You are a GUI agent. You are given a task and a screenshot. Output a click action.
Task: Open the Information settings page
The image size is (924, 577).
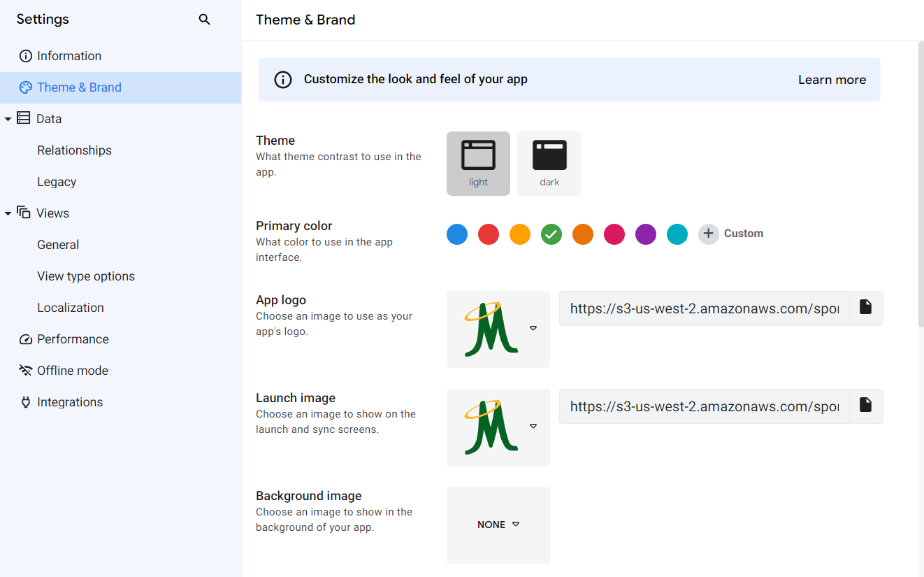pos(68,56)
